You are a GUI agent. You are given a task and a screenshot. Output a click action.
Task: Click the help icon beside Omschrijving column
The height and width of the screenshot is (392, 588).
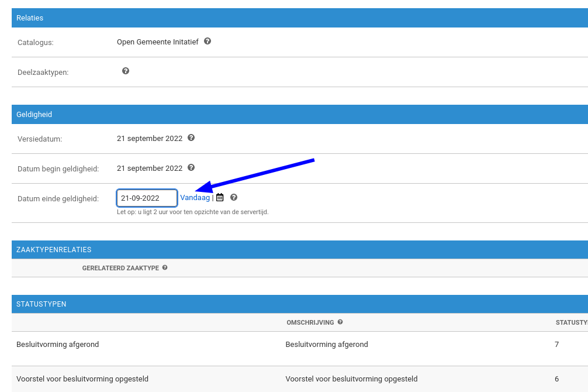point(340,322)
